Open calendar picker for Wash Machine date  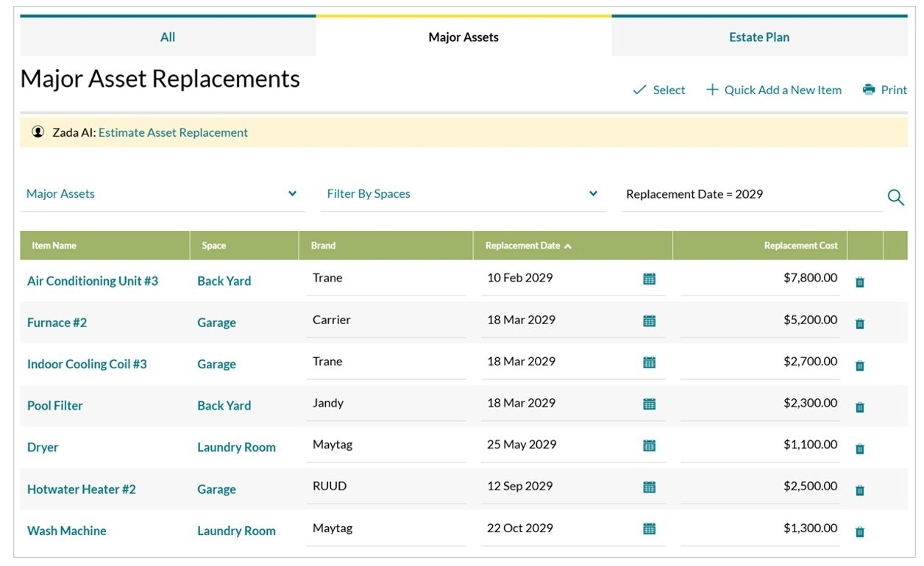pyautogui.click(x=649, y=529)
